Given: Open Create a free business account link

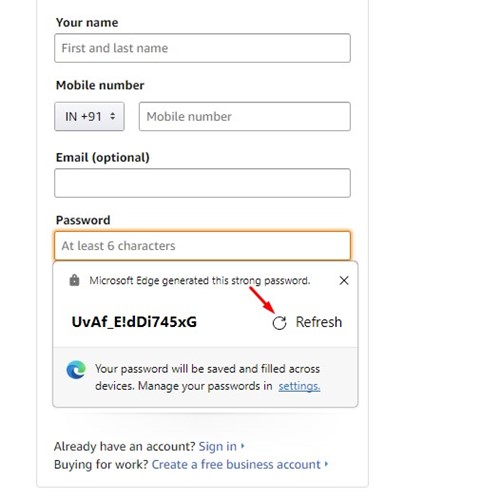Looking at the screenshot, I should [236, 464].
